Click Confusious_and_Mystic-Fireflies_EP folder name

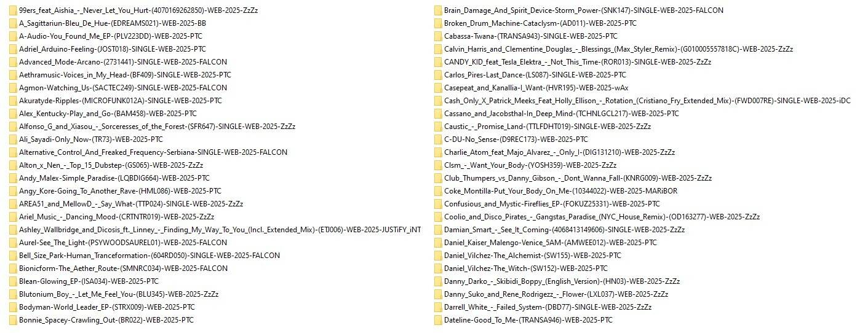pos(552,204)
